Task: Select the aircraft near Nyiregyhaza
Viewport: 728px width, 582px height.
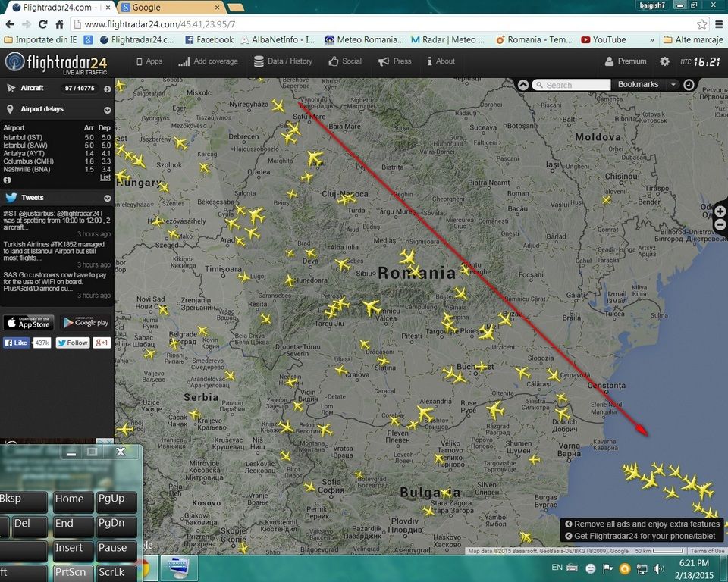Action: coord(278,106)
